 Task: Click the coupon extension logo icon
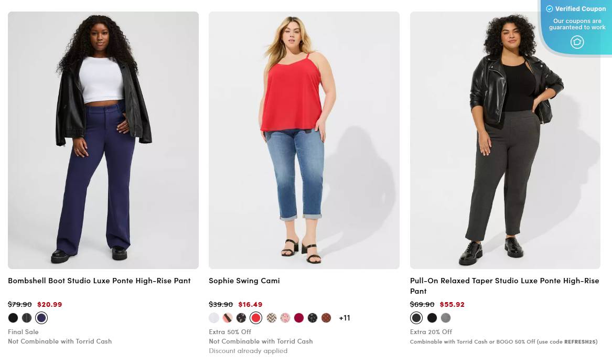(x=576, y=41)
